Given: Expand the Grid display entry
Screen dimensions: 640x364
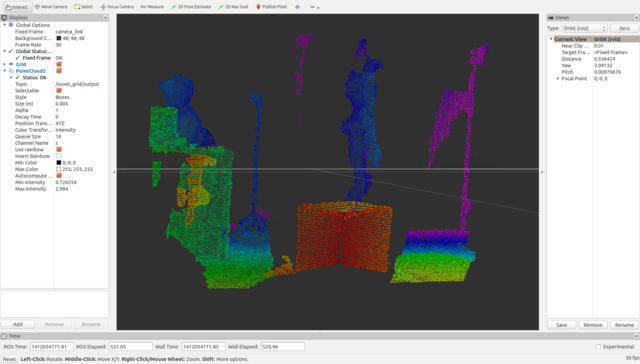Looking at the screenshot, I should coord(4,64).
